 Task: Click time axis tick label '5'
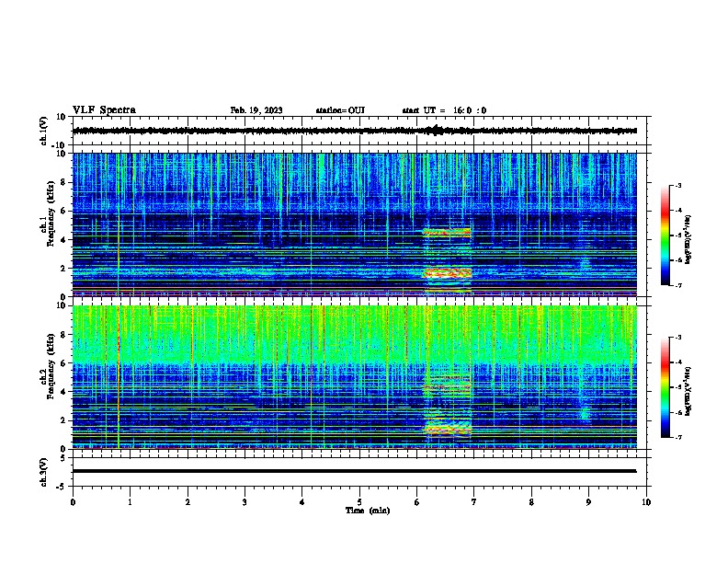coord(359,502)
